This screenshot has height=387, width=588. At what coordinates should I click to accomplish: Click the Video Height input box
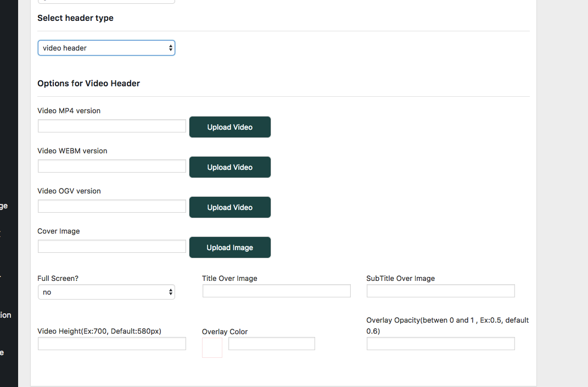(112, 344)
